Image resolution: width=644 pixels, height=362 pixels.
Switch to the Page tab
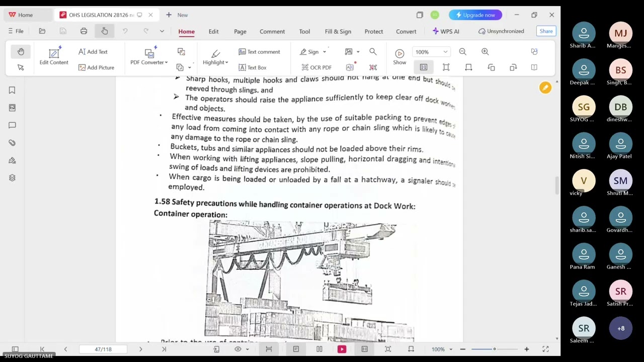coord(240,31)
